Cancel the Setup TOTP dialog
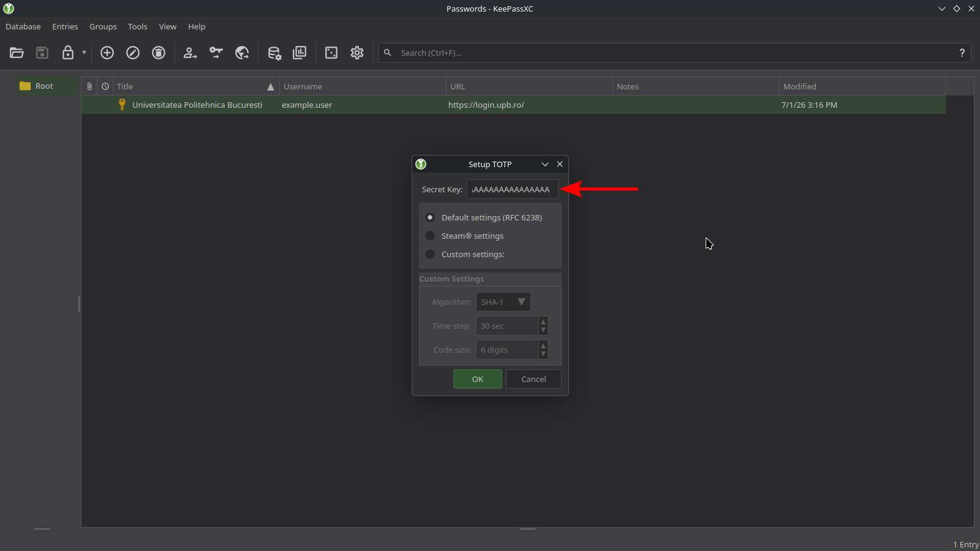 click(533, 379)
